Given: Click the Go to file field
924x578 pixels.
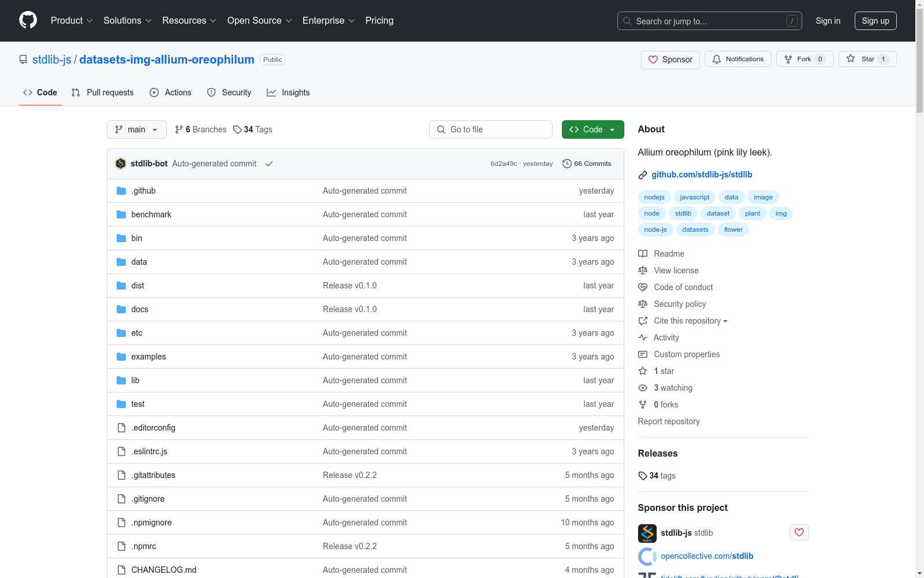Looking at the screenshot, I should click(491, 129).
